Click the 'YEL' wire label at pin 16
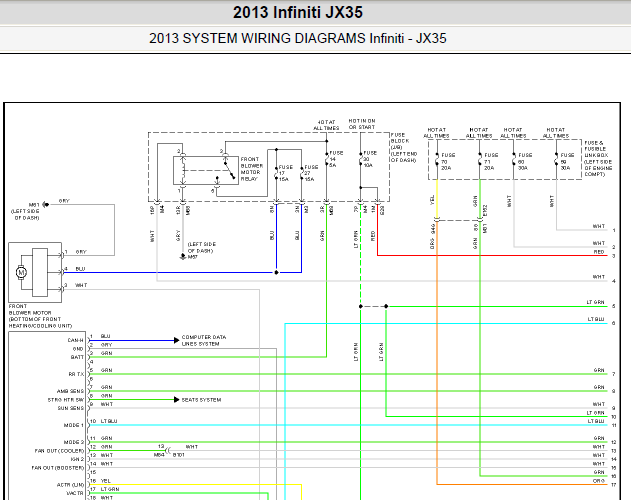The width and height of the screenshot is (631, 500). [105, 481]
